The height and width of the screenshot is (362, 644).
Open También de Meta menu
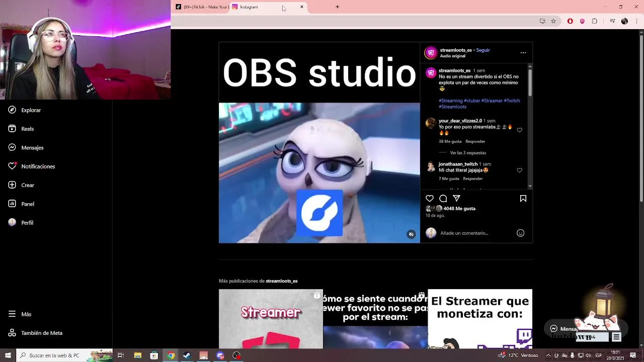tap(35, 333)
